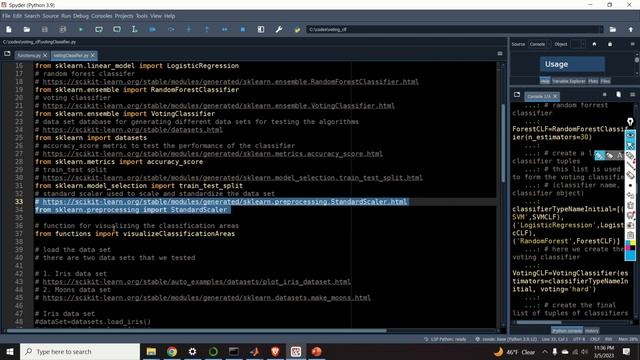Image resolution: width=640 pixels, height=360 pixels.
Task: Close the functions.py tab
Action: [45, 55]
